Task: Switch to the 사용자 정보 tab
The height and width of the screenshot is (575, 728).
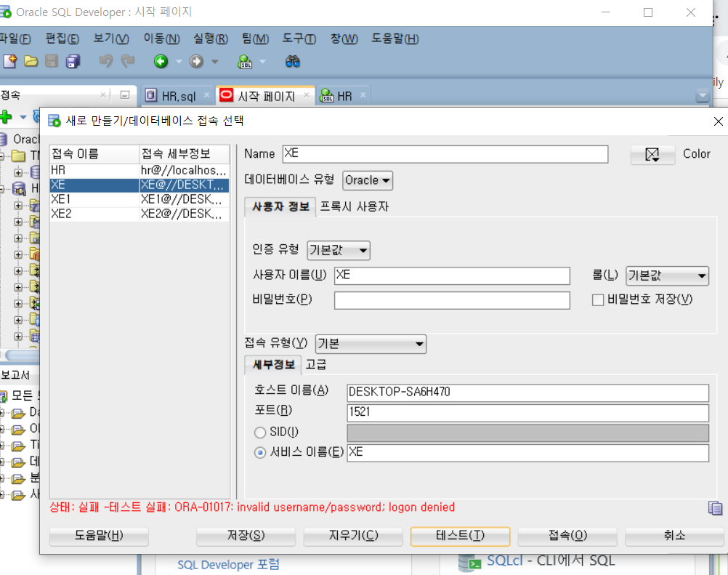Action: coord(280,206)
